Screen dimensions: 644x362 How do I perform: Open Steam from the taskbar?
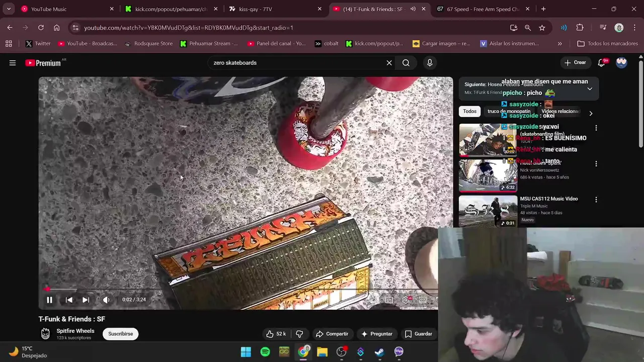click(379, 352)
